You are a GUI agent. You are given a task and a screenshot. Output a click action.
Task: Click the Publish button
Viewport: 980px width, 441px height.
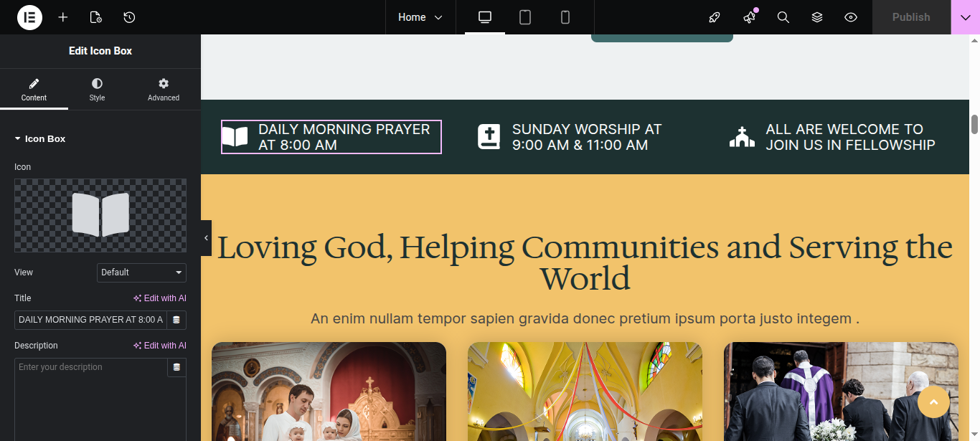(910, 17)
